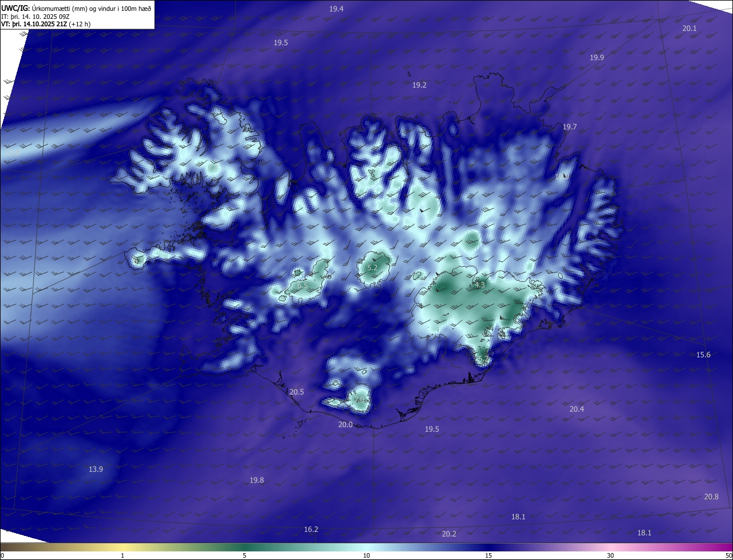Click the colorbar tick label 50
Viewport: 733px width, 560px height.
(728, 555)
